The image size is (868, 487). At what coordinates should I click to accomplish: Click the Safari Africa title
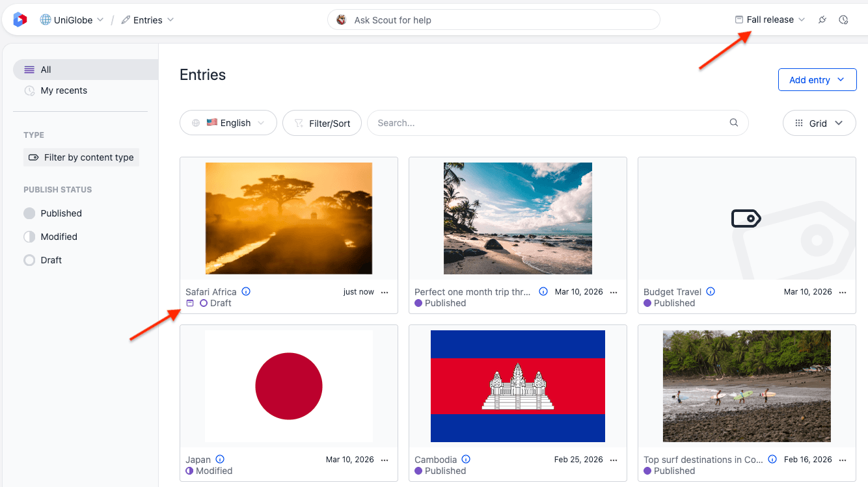[x=211, y=292]
